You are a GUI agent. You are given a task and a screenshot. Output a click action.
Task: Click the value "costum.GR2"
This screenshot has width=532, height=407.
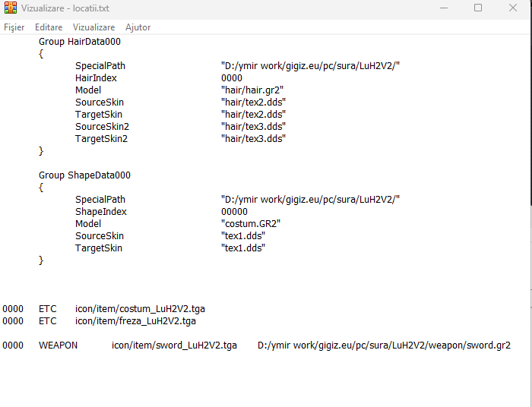point(251,224)
